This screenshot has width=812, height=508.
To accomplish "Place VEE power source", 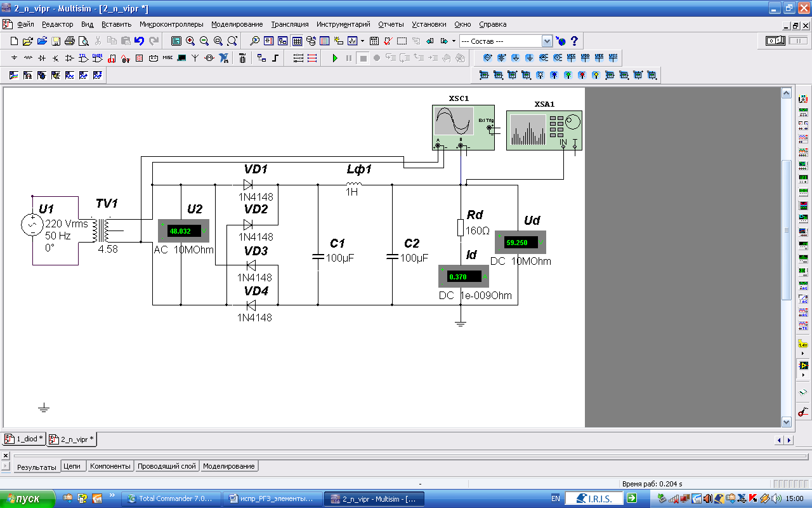I will [x=599, y=58].
